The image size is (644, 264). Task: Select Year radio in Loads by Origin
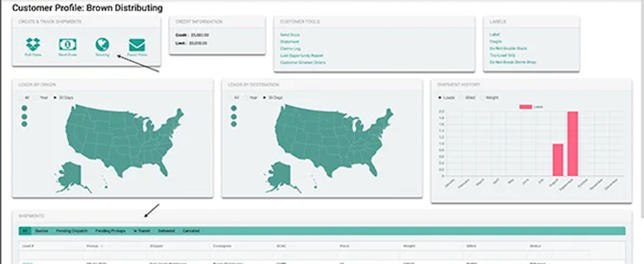pos(36,98)
